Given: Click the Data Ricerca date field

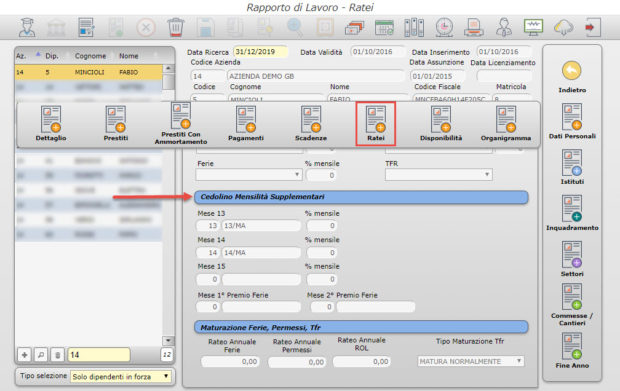Looking at the screenshot, I should [260, 52].
